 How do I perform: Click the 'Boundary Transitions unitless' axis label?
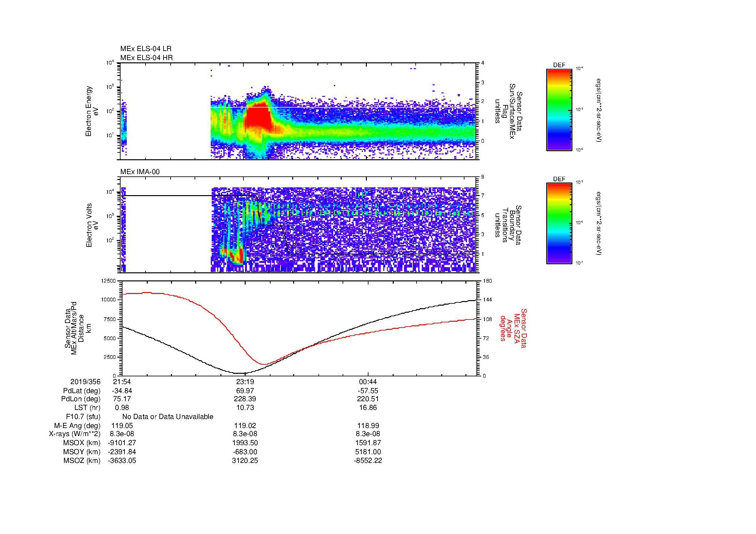click(509, 225)
